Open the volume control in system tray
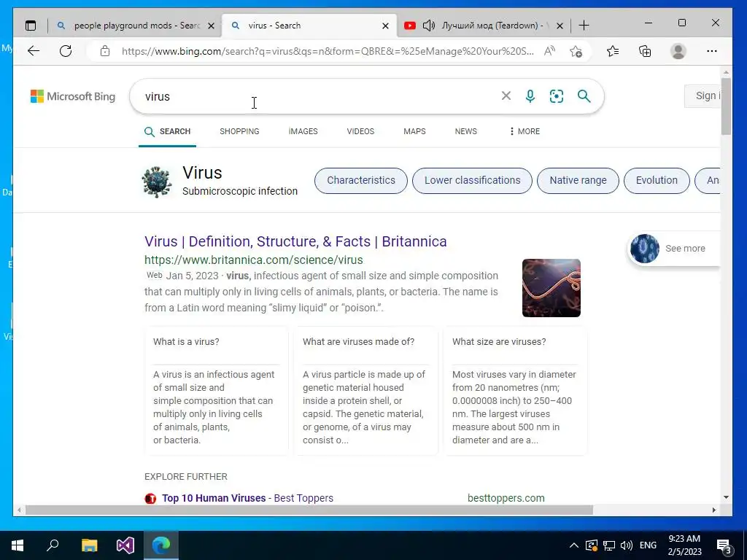This screenshot has width=747, height=560. pos(627,545)
